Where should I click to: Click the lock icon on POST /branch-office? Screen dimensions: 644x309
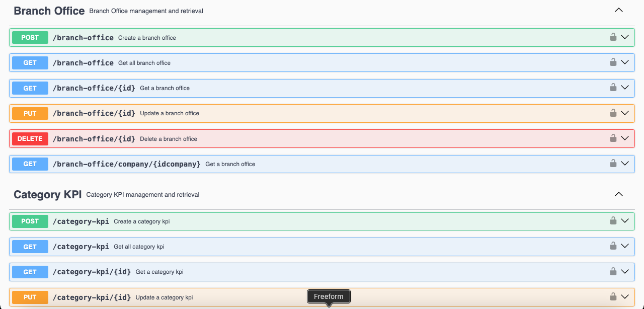click(x=613, y=37)
